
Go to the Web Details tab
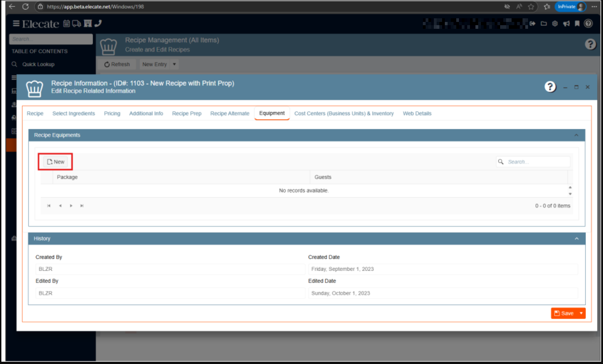click(x=417, y=113)
